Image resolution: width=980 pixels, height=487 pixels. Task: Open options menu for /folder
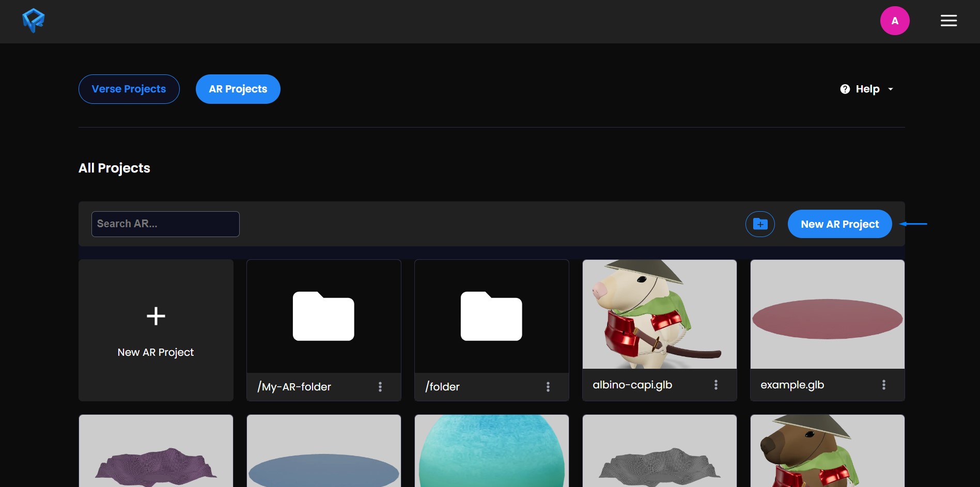pyautogui.click(x=548, y=387)
